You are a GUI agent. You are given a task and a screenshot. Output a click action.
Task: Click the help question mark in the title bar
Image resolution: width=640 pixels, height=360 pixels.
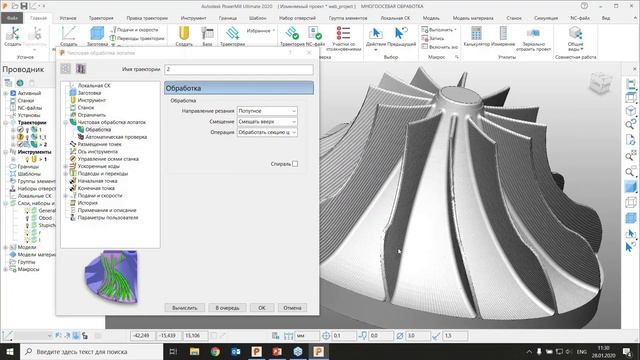584,6
